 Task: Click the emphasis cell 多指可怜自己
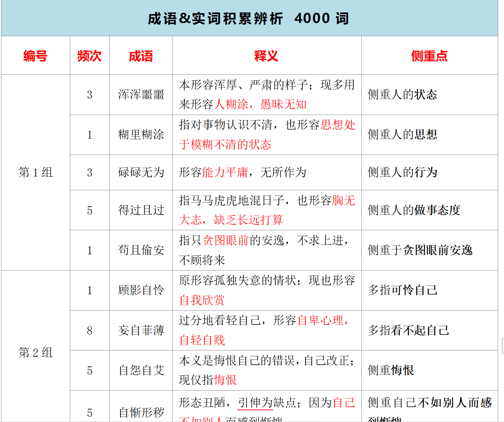click(x=429, y=290)
